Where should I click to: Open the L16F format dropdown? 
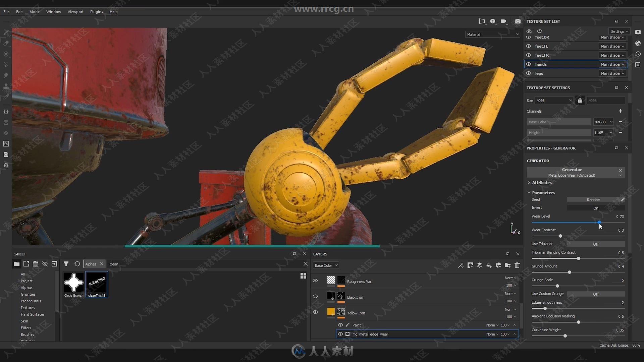[x=603, y=133]
